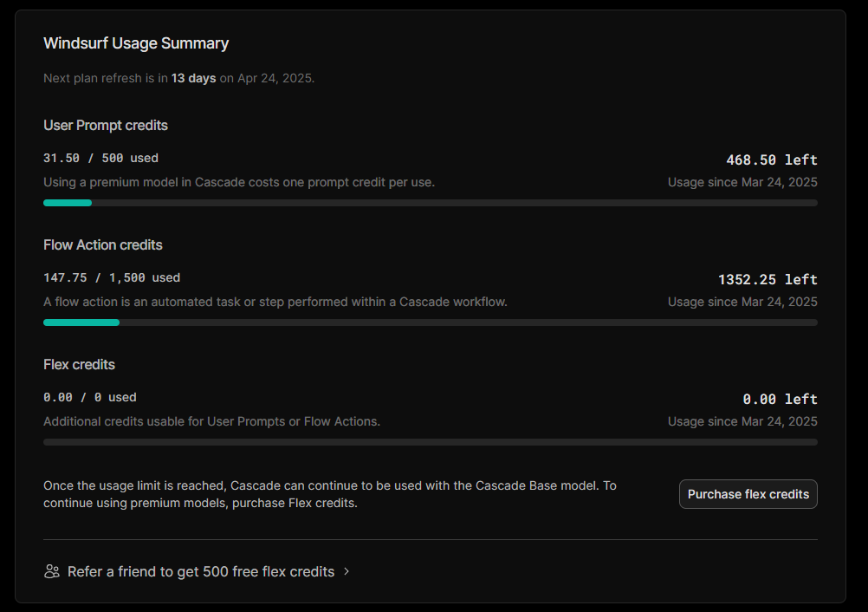Screen dimensions: 868x612
Task: Click the 1352.25 left value
Action: point(768,279)
